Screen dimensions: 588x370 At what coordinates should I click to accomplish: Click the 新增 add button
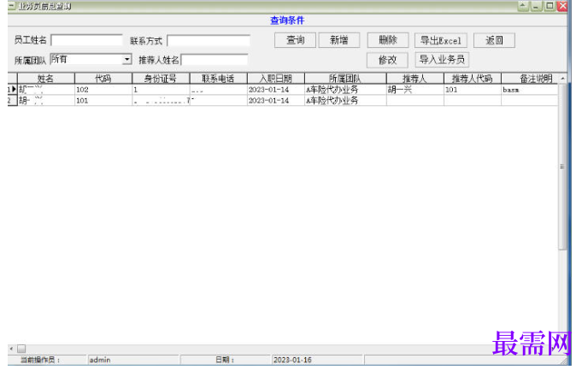(338, 40)
